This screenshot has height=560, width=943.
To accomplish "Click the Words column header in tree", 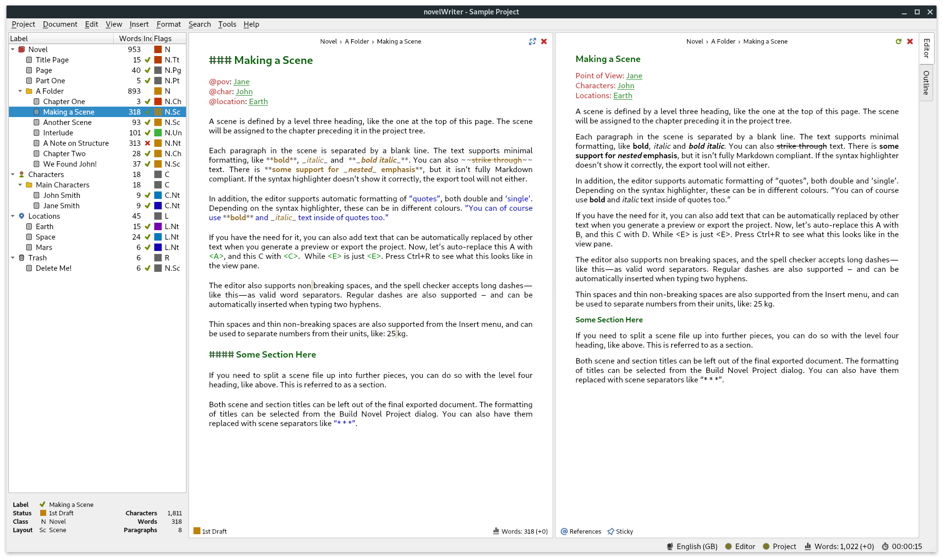I will click(128, 39).
